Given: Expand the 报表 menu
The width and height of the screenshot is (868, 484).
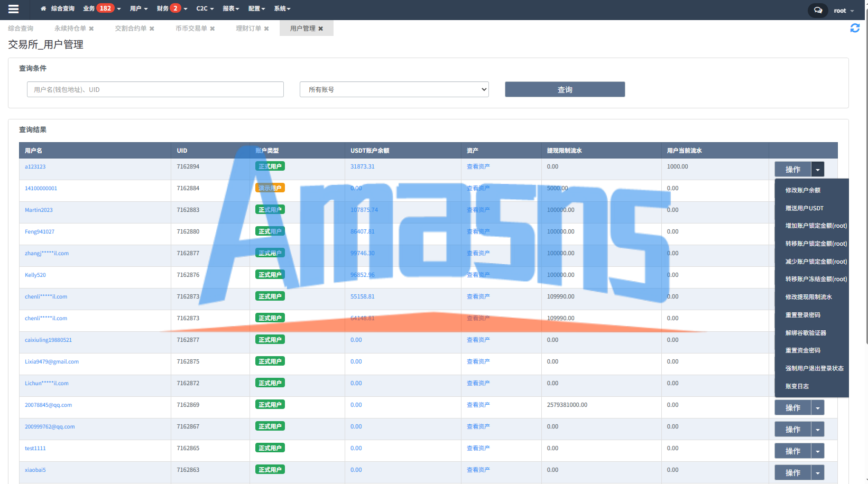Looking at the screenshot, I should (231, 8).
